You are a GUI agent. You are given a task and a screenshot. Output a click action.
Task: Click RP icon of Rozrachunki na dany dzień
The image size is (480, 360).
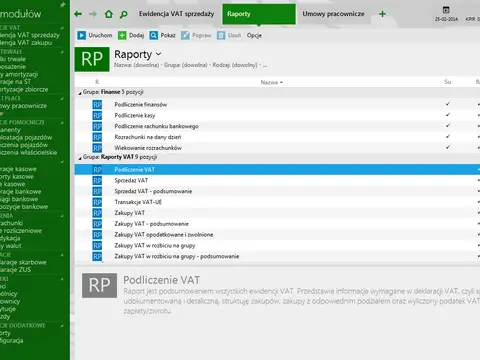(x=97, y=137)
